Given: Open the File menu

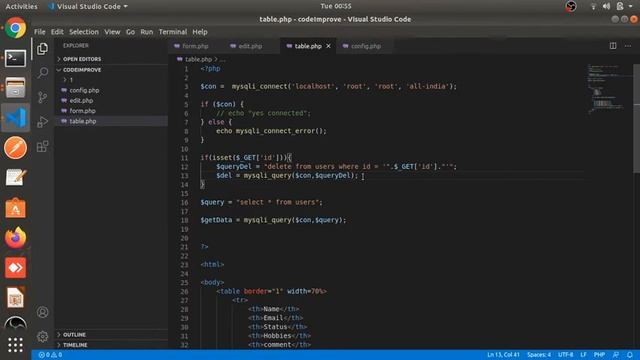Looking at the screenshot, I should pyautogui.click(x=40, y=32).
